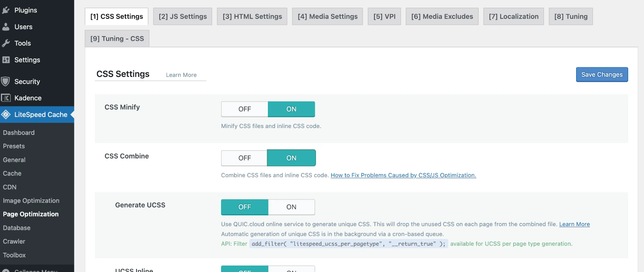
Task: Click the add_filter litespeed_ucss_per_pagetype code snippet
Action: coord(349,244)
